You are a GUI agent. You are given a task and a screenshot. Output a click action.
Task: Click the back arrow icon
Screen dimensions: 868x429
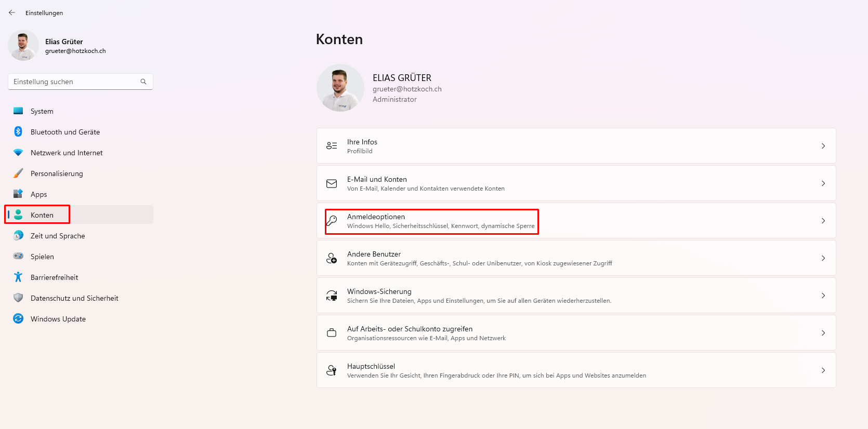(x=12, y=12)
